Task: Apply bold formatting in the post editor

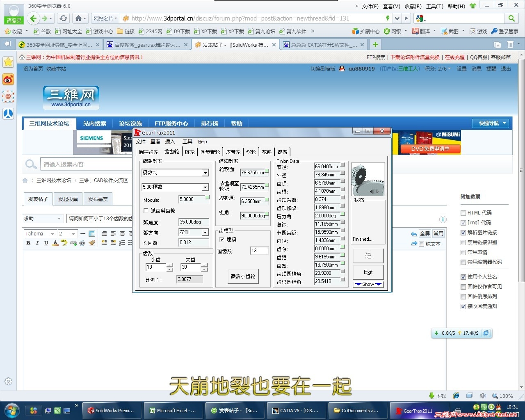Action: [28, 243]
